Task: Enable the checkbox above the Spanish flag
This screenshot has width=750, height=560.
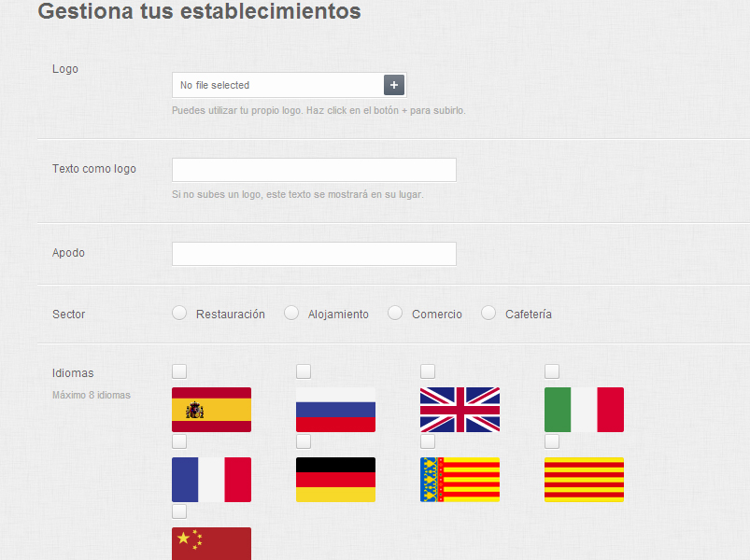Action: [x=178, y=371]
